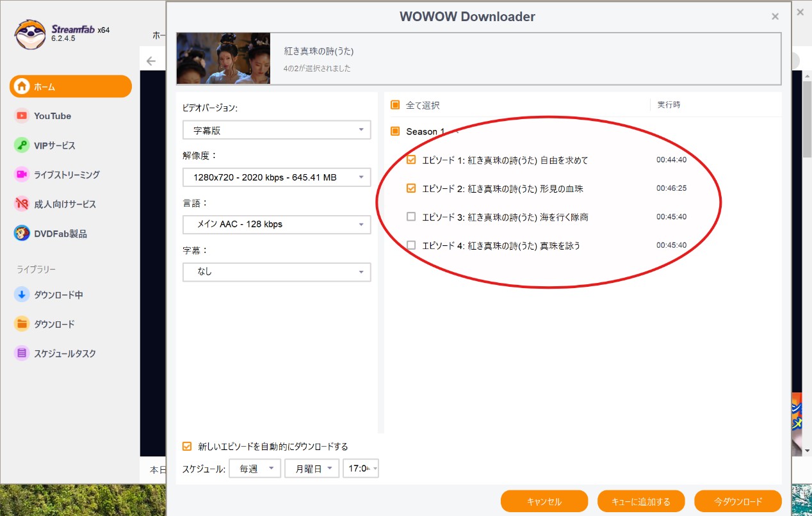Click scroll-down arrow in main window scrollbar

pyautogui.click(x=807, y=450)
